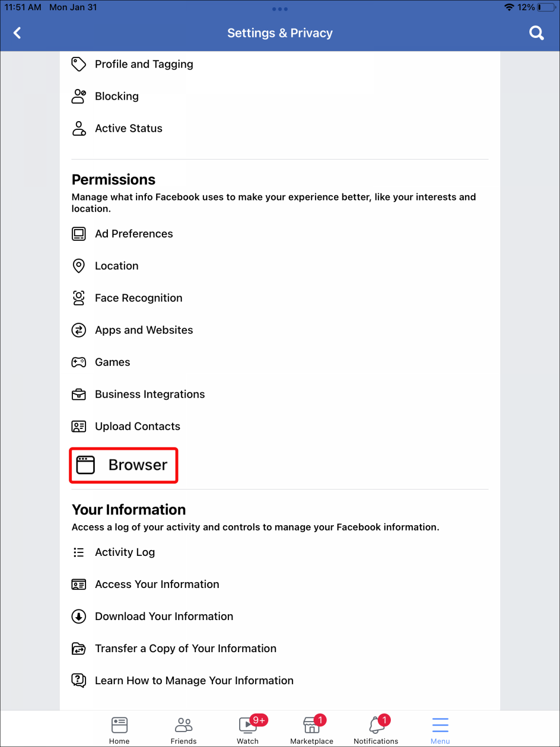This screenshot has width=560, height=747.
Task: Open the Blocking settings
Action: (x=117, y=96)
